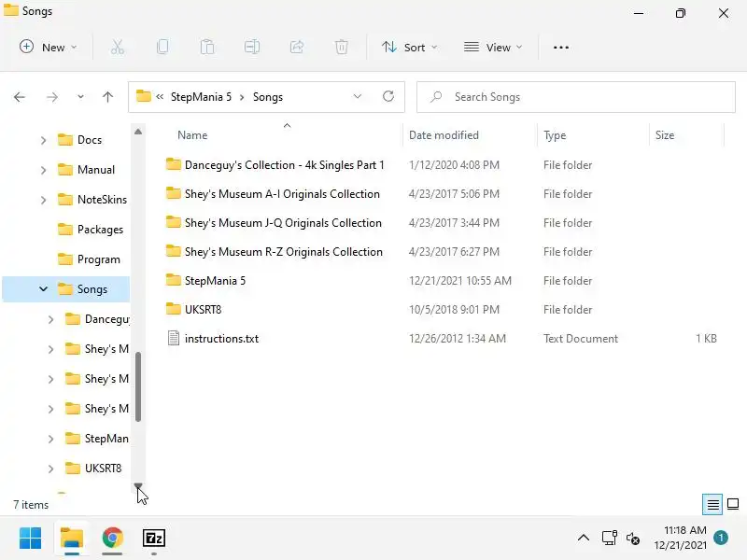Expand the UKSRT8 folder in the tree
This screenshot has height=560, width=747.
(51, 469)
